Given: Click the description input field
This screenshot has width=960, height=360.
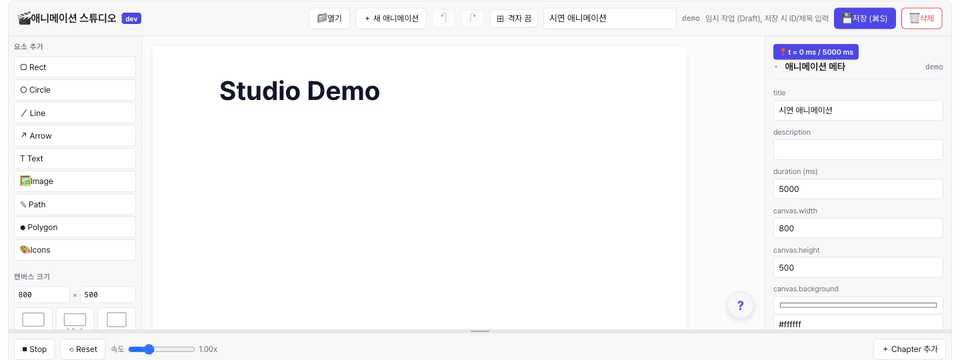Looking at the screenshot, I should pyautogui.click(x=858, y=150).
